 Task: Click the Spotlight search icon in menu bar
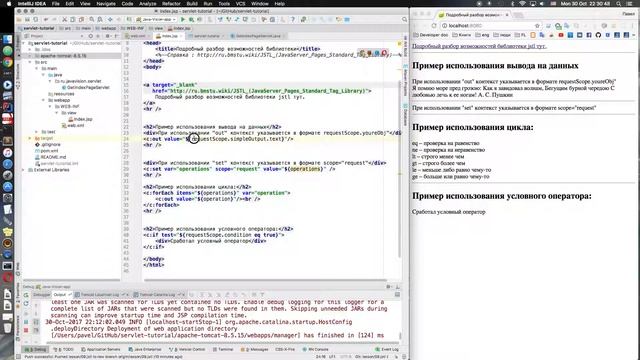tap(619, 4)
